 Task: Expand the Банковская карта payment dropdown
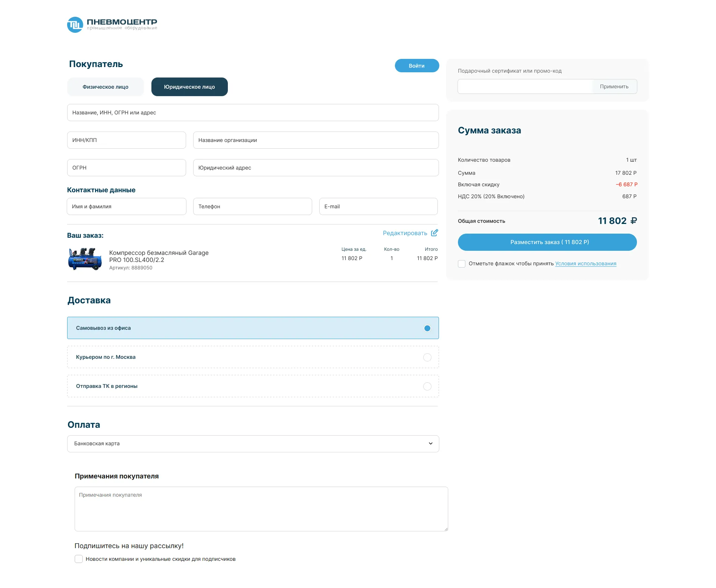click(253, 444)
